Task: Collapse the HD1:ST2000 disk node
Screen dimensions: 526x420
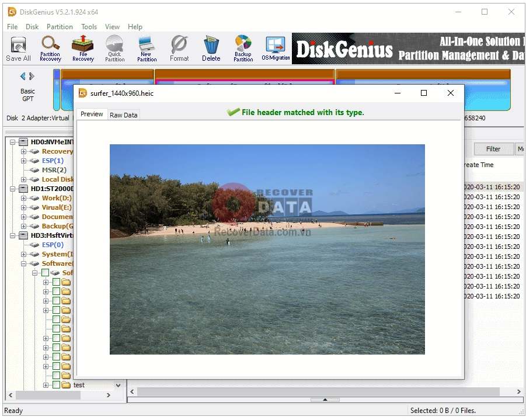Action: click(x=13, y=189)
